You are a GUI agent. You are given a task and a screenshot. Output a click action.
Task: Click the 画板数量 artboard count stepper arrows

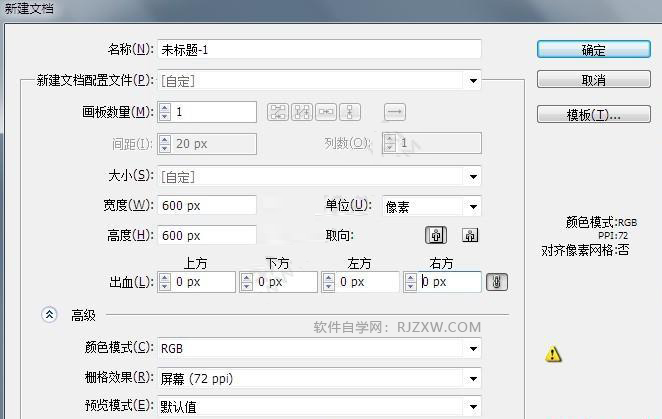[165, 112]
